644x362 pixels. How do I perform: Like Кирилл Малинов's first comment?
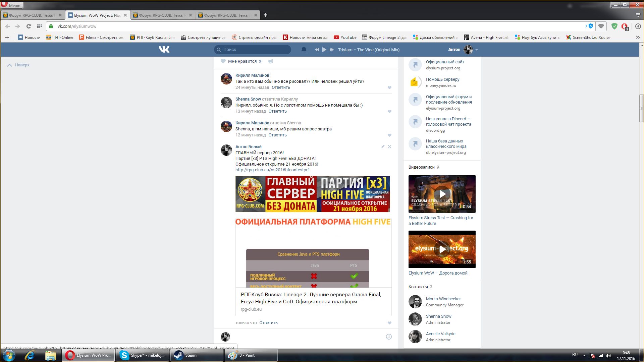[389, 88]
